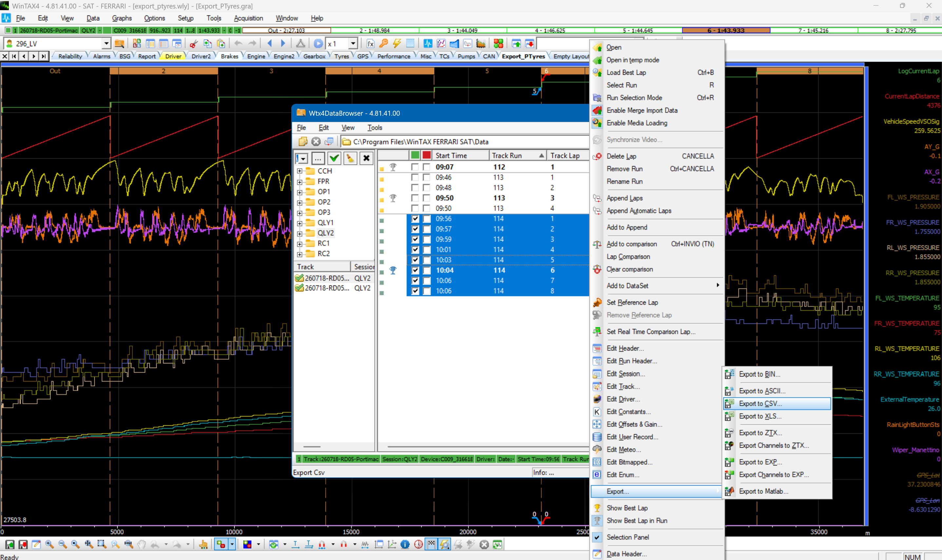Open the data browser folder-search icon
Image resolution: width=942 pixels, height=560 pixels.
tap(119, 44)
